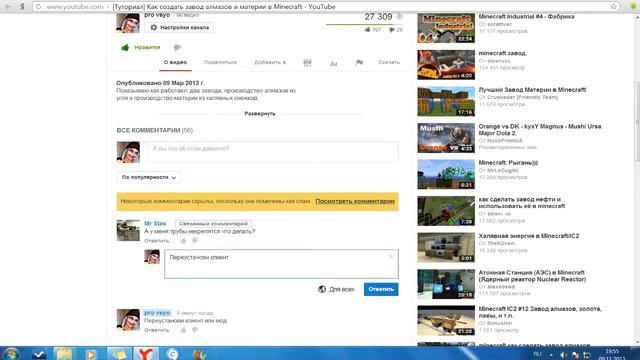640x360 pixels.
Task: Click the 'Посмотреть комментарии' link in the spam notice
Action: click(x=355, y=201)
